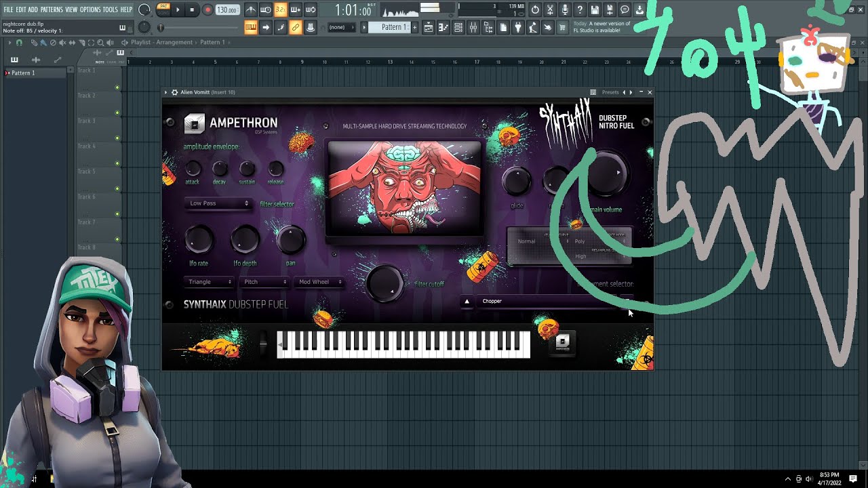Toggle typing keyboard to piano

click(251, 27)
